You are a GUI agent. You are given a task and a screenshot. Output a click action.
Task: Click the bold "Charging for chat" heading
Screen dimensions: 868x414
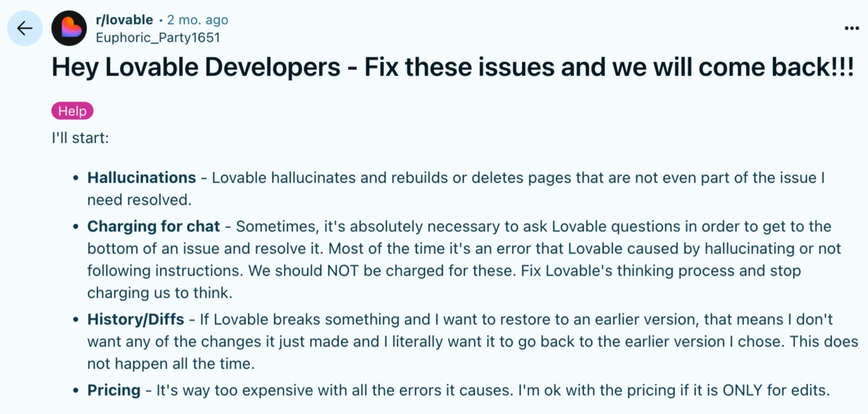coord(154,226)
